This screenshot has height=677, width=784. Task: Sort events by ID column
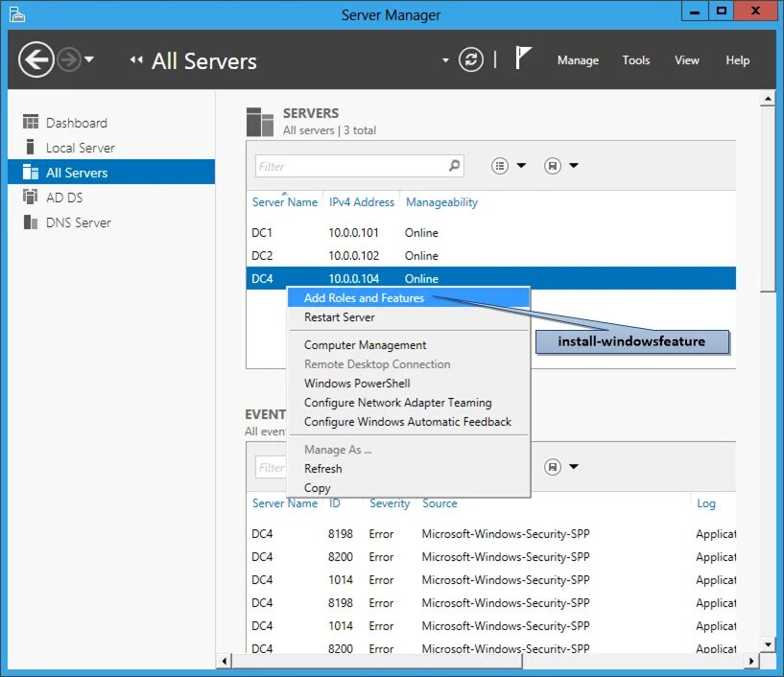(334, 503)
